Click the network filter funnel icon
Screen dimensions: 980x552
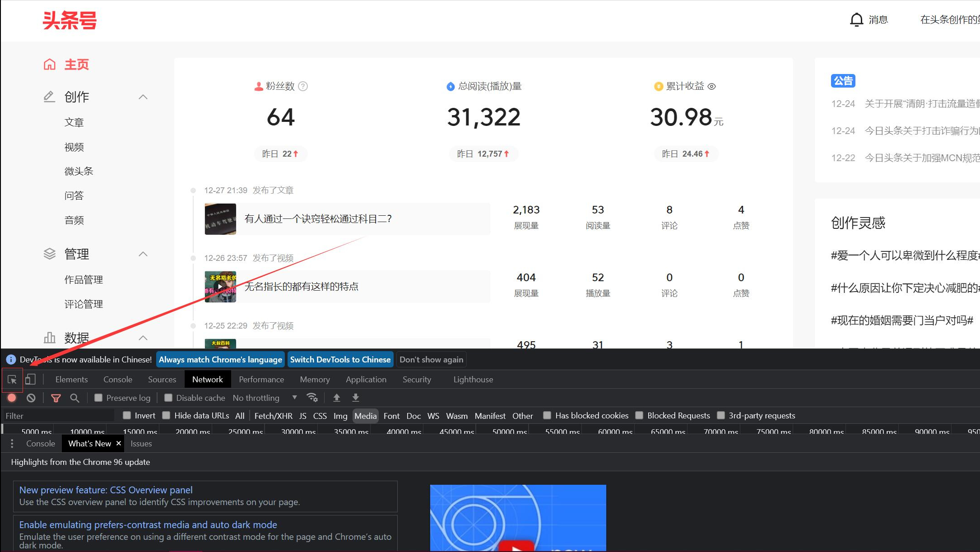pyautogui.click(x=56, y=398)
